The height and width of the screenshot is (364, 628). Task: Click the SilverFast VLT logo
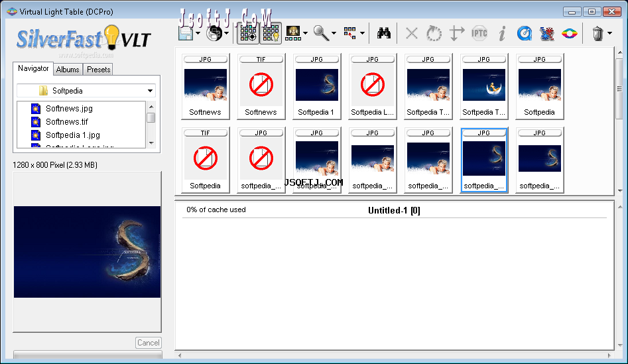tap(84, 39)
